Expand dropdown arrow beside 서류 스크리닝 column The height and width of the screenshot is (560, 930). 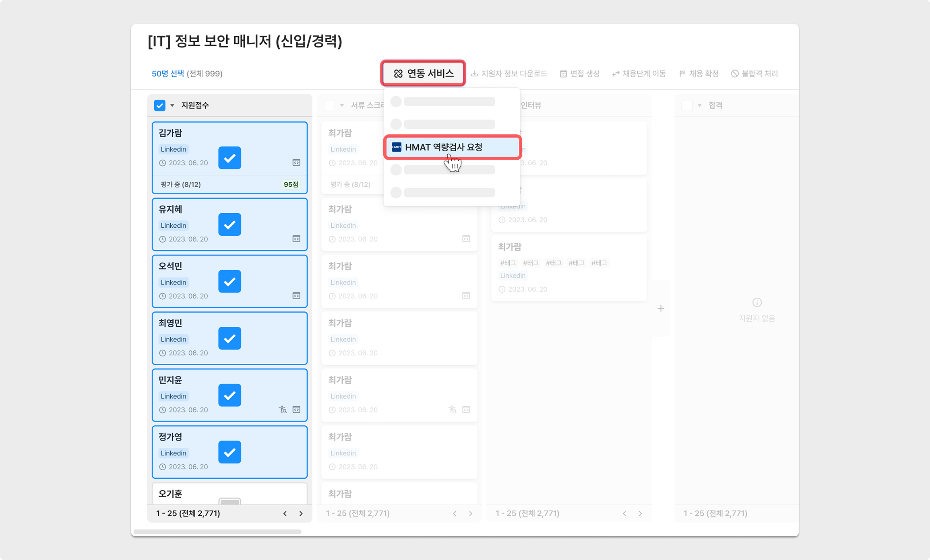tap(342, 105)
